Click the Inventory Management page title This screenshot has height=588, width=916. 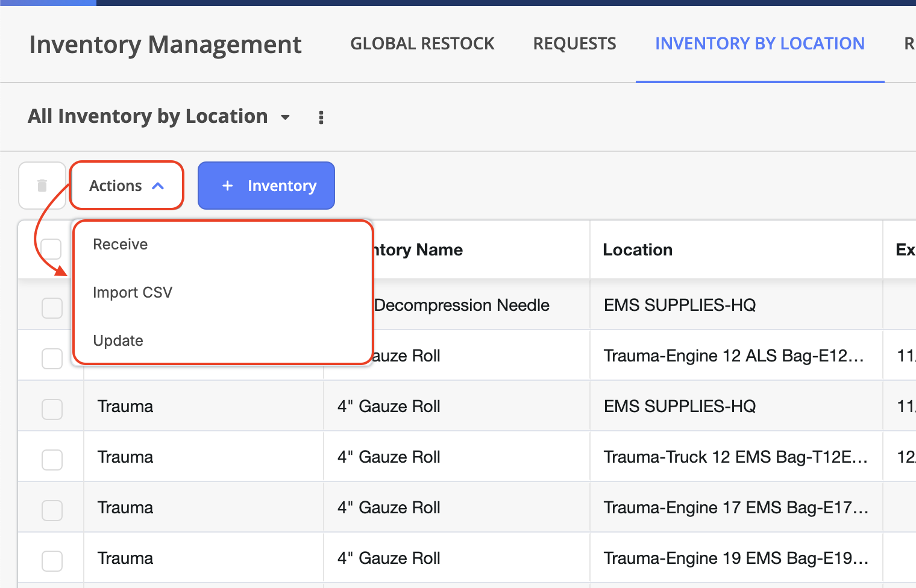[165, 45]
